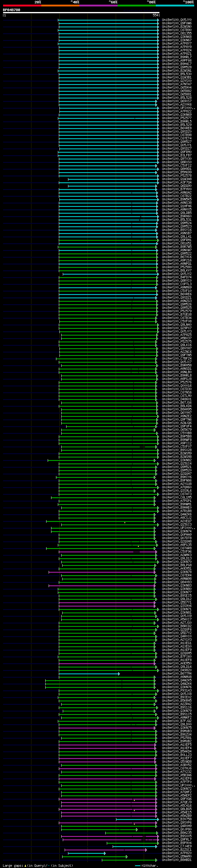This screenshot has height=868, width=197.
Task: Click the short cyan alignment bar of A7P8Z0
Action: (87, 854)
